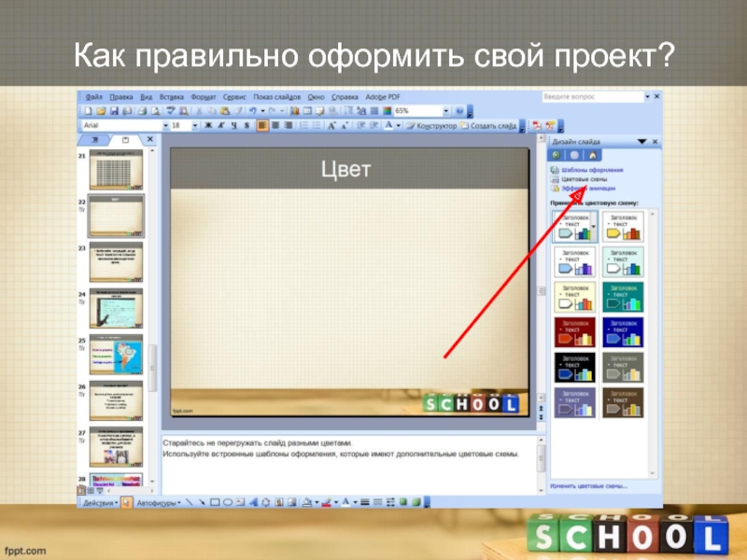Viewport: 747px width, 560px height.
Task: Select the Oval drawing tool
Action: click(227, 502)
